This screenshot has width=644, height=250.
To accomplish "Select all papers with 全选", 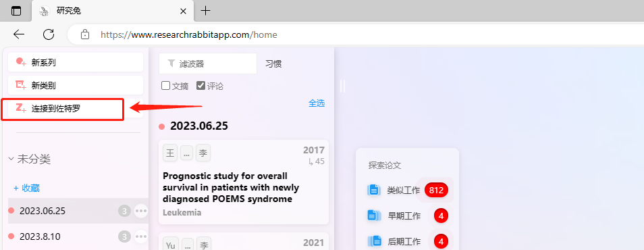I will (316, 103).
